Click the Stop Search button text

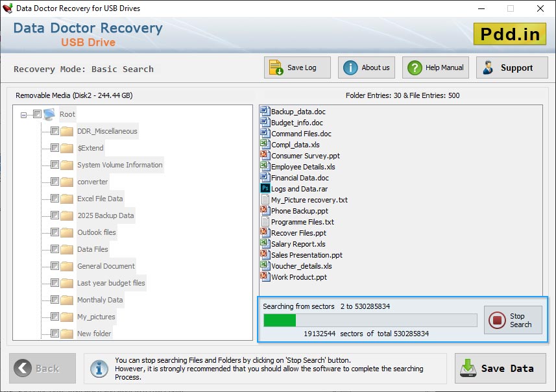click(520, 320)
